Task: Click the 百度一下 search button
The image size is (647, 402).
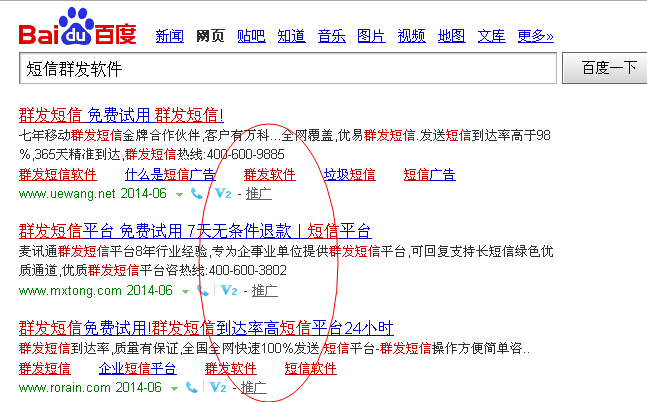Action: coord(605,68)
